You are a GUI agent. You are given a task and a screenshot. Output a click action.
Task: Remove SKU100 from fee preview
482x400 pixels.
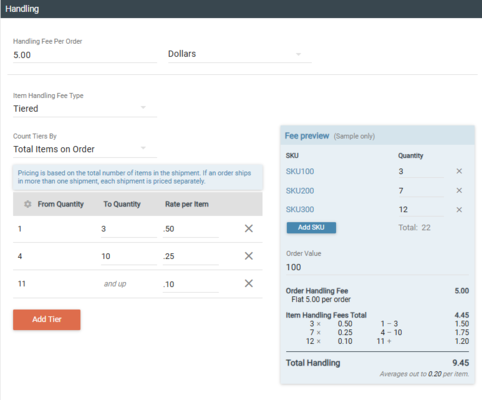tap(459, 171)
